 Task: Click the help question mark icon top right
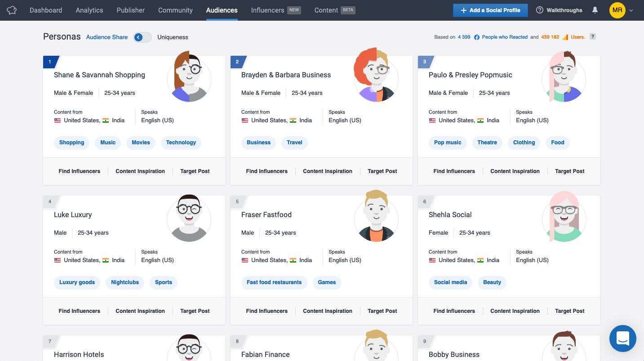(592, 37)
